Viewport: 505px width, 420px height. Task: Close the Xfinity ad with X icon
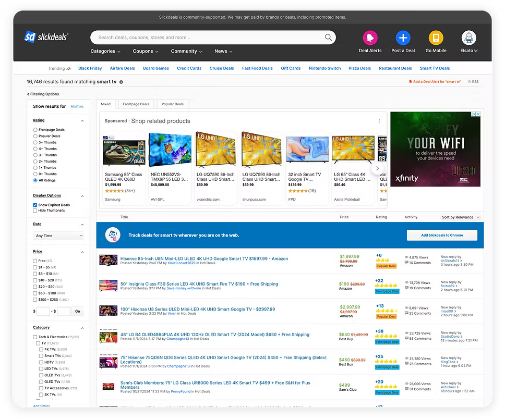click(x=478, y=114)
